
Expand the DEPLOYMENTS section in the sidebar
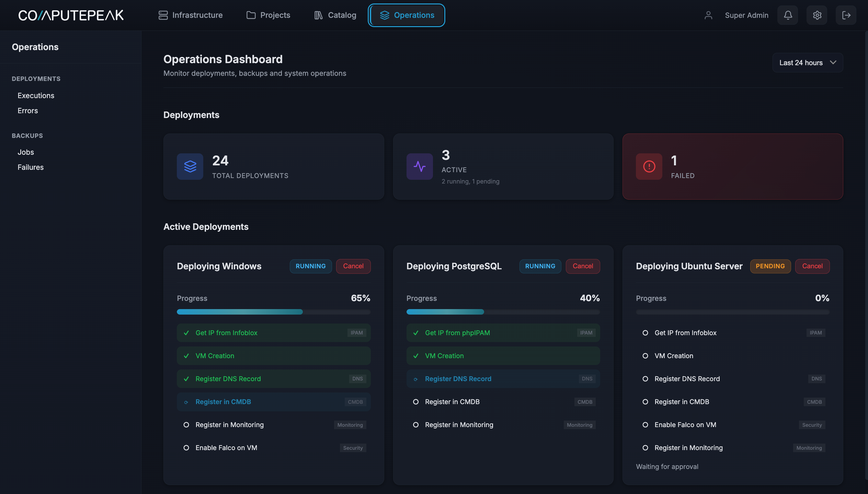(36, 79)
